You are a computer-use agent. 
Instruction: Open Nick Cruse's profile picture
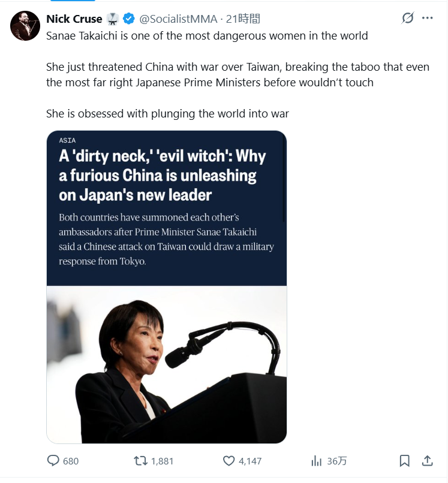[x=25, y=26]
